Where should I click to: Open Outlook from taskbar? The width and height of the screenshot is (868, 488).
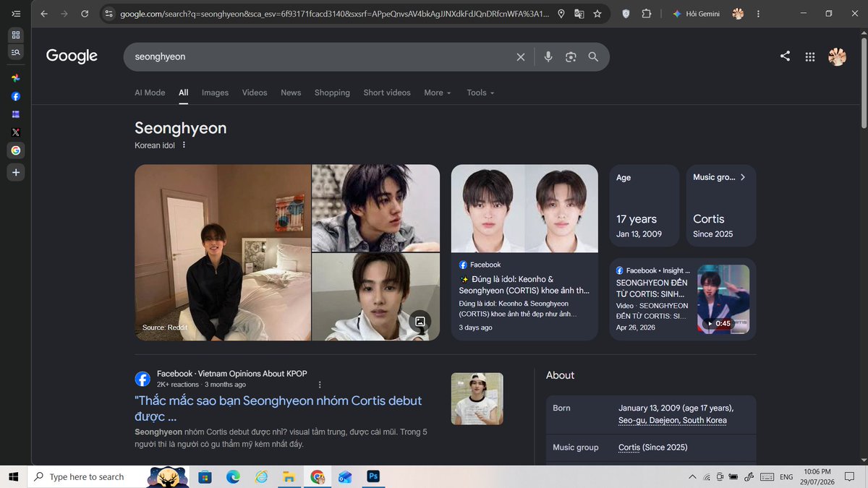click(x=345, y=477)
